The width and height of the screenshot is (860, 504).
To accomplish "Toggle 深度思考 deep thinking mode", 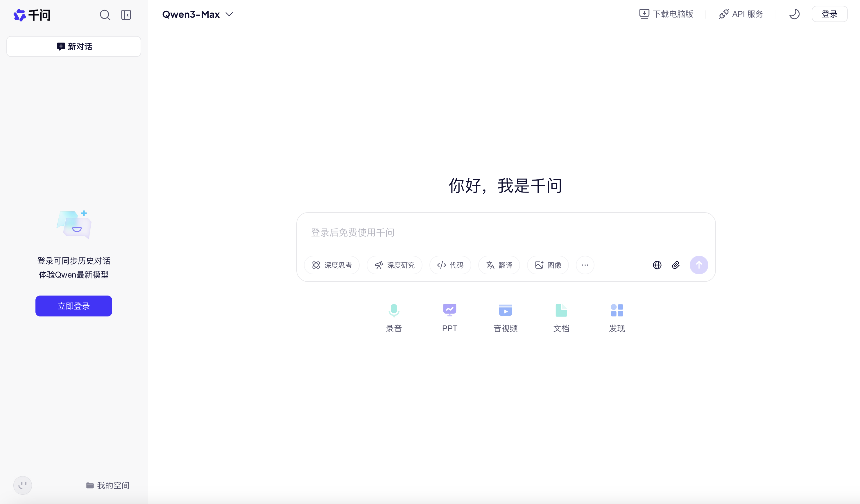I will (332, 265).
